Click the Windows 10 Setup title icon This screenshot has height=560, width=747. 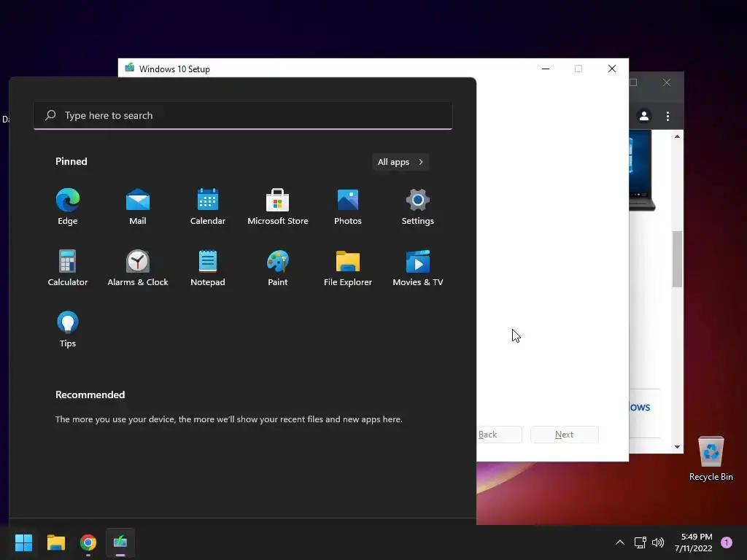click(130, 68)
